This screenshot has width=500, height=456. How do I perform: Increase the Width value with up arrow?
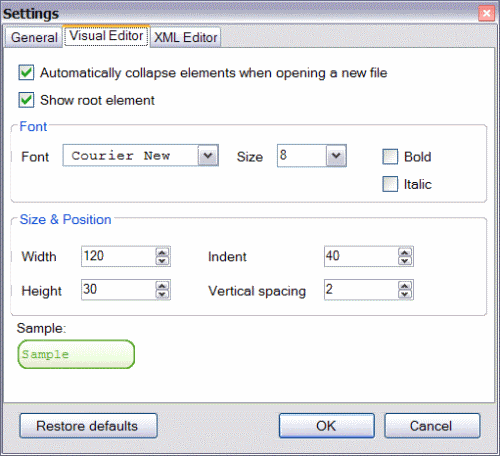pos(162,253)
